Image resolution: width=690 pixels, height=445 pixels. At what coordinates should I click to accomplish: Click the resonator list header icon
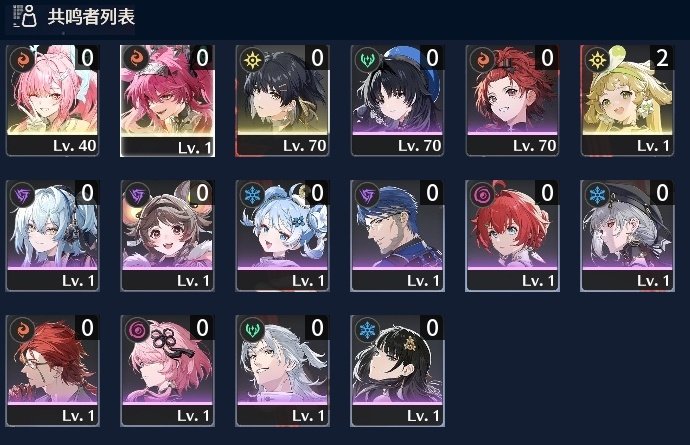(x=25, y=17)
